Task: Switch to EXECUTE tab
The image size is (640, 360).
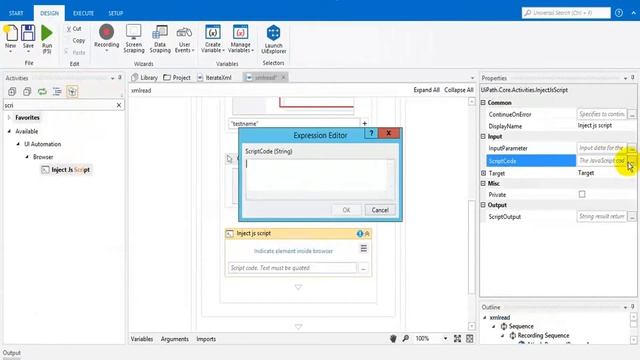Action: coord(83,13)
